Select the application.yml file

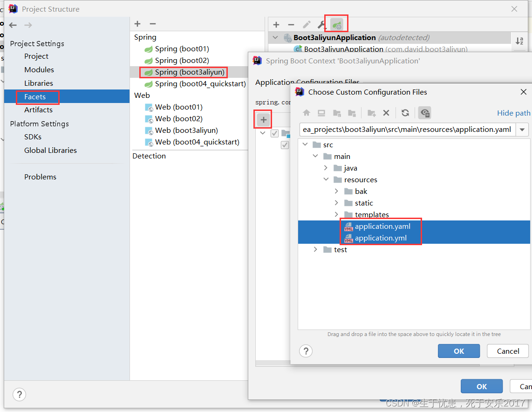414,238
